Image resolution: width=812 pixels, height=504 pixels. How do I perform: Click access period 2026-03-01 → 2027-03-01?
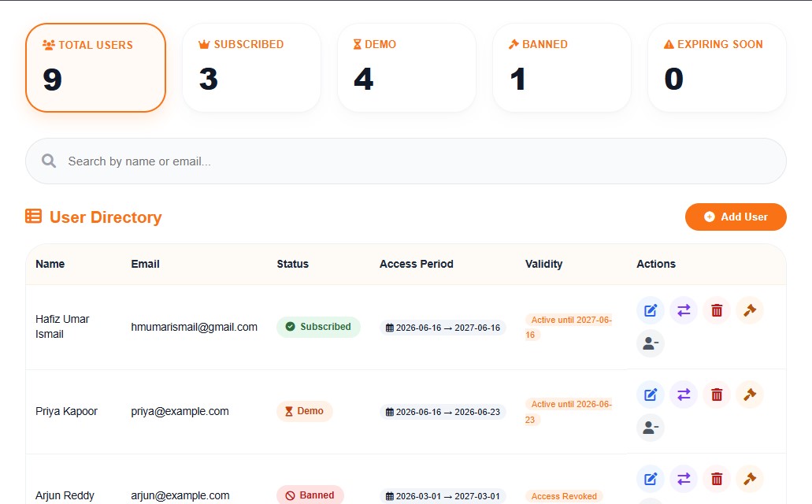443,496
